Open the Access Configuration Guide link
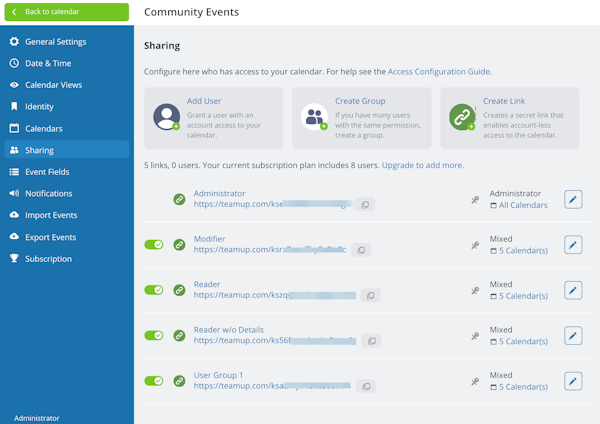 tap(439, 72)
